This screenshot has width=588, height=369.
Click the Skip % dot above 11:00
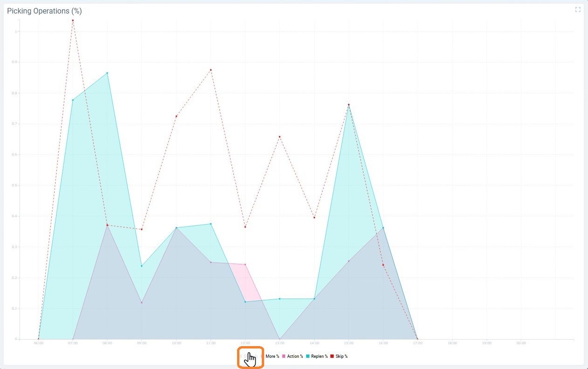pyautogui.click(x=211, y=69)
